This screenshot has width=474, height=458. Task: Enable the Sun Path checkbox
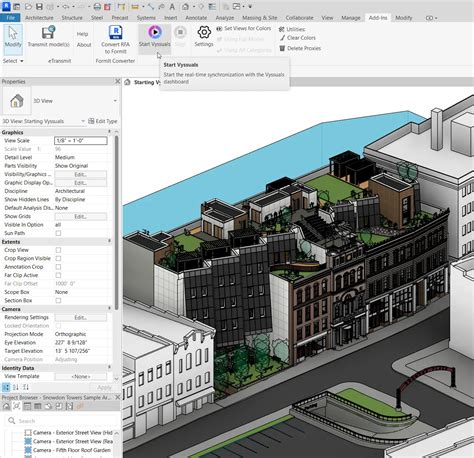[x=58, y=233]
